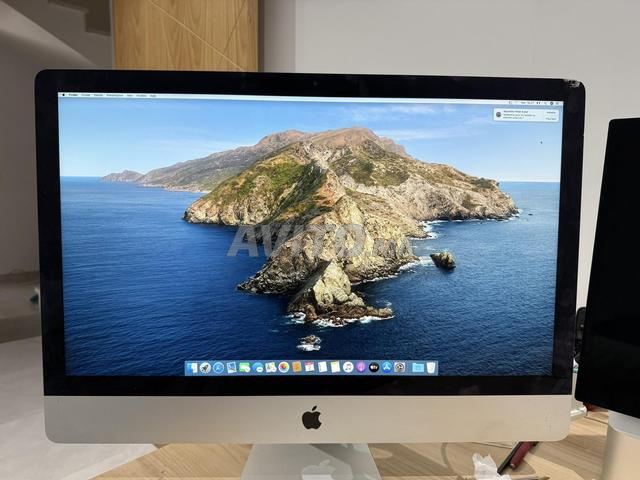Open Reminders list icon in Dock
The height and width of the screenshot is (480, 640).
[322, 367]
